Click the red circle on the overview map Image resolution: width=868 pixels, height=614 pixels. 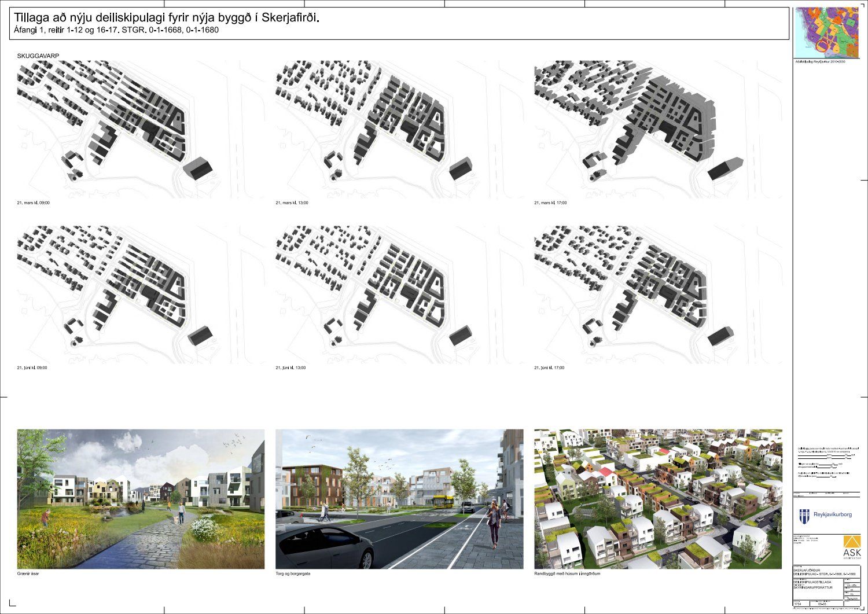pos(822,46)
